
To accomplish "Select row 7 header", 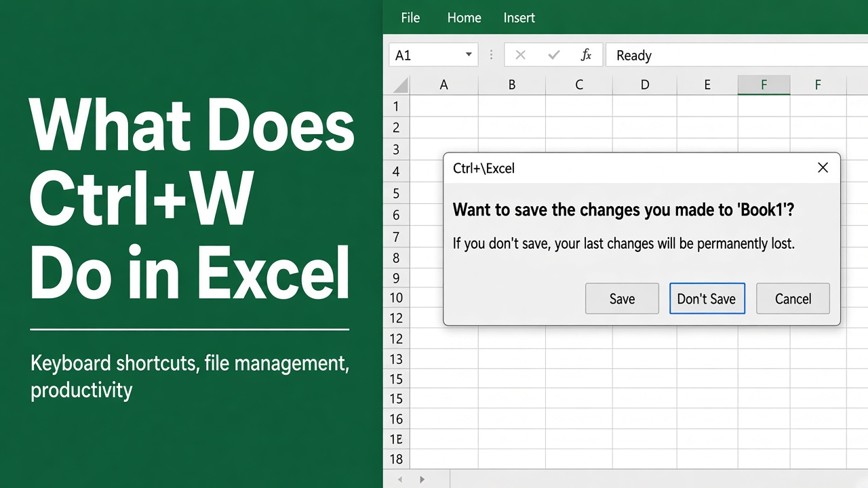I will 397,237.
